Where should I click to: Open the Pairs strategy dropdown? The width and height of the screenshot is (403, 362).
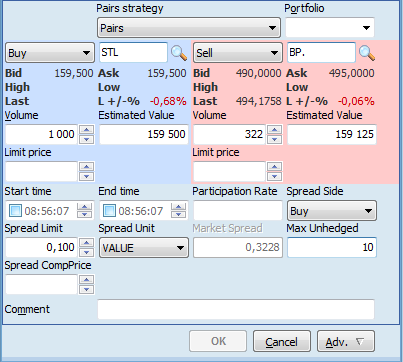pos(189,28)
